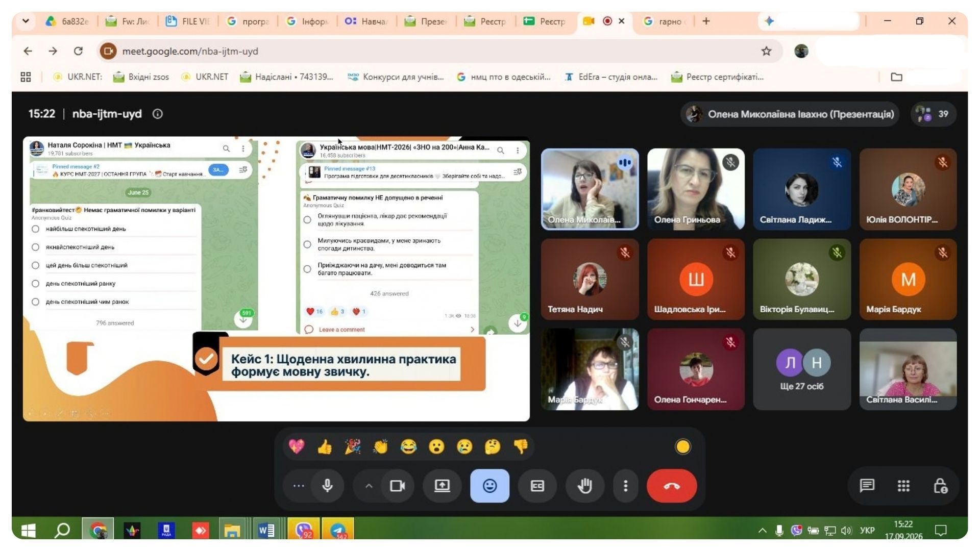Image resolution: width=980 pixels, height=551 pixels.
Task: Open the Вхідні zsos bookmark
Action: 141,77
